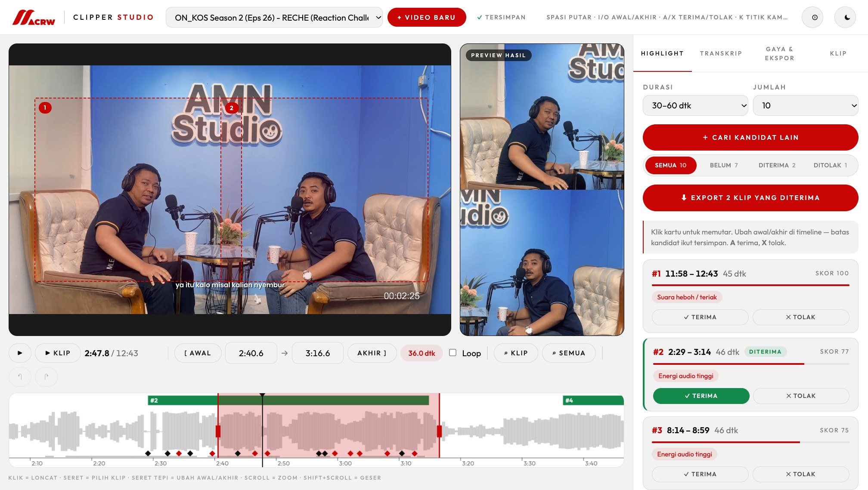Select crop region marker 2

[x=232, y=108]
